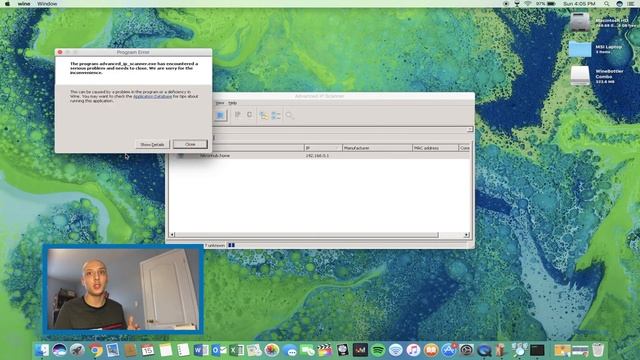This screenshot has width=640, height=360.
Task: Open the Apple menu
Action: point(7,4)
